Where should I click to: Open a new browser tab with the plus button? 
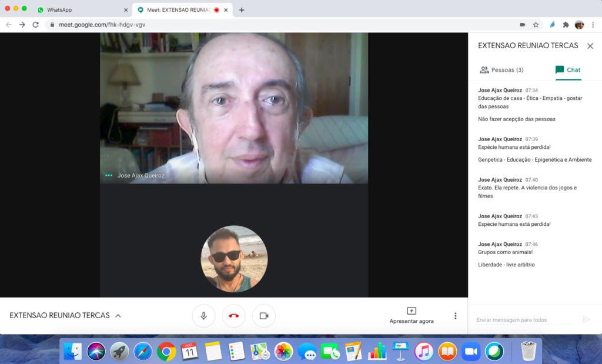coord(242,10)
